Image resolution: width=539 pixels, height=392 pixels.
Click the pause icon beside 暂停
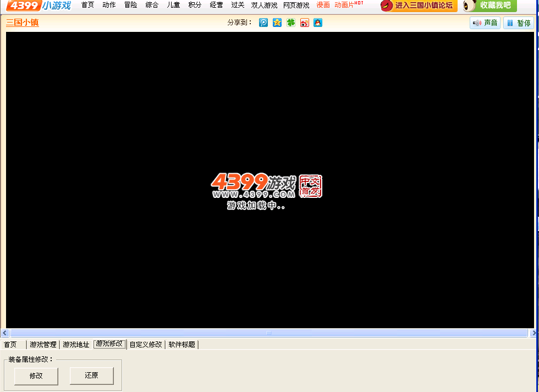(x=510, y=23)
